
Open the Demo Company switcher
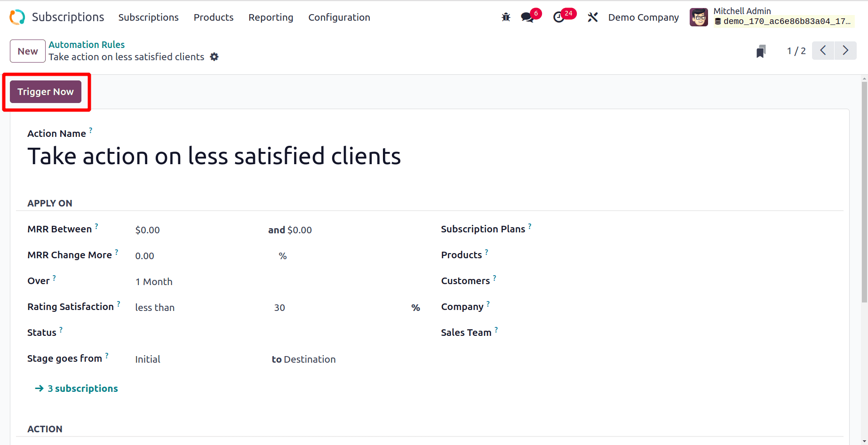643,17
